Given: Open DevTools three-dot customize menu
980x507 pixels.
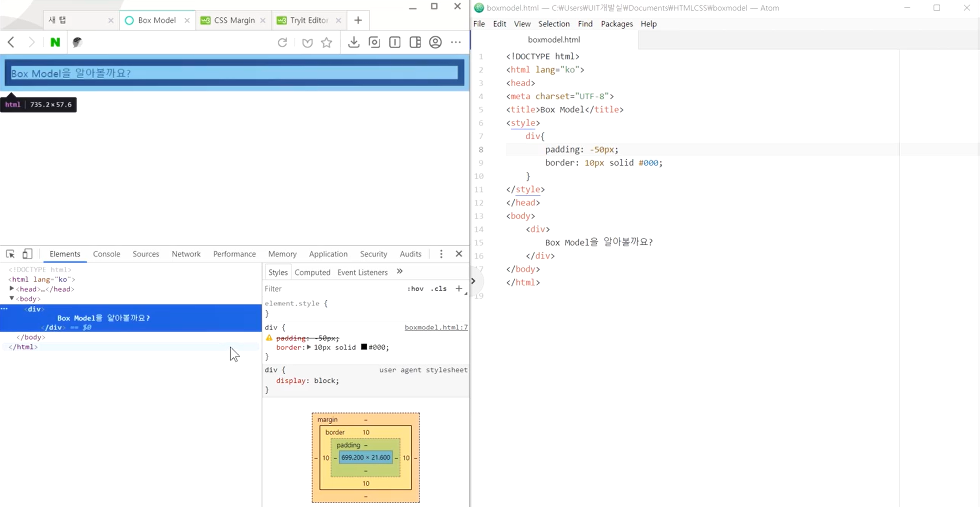Looking at the screenshot, I should pyautogui.click(x=441, y=254).
